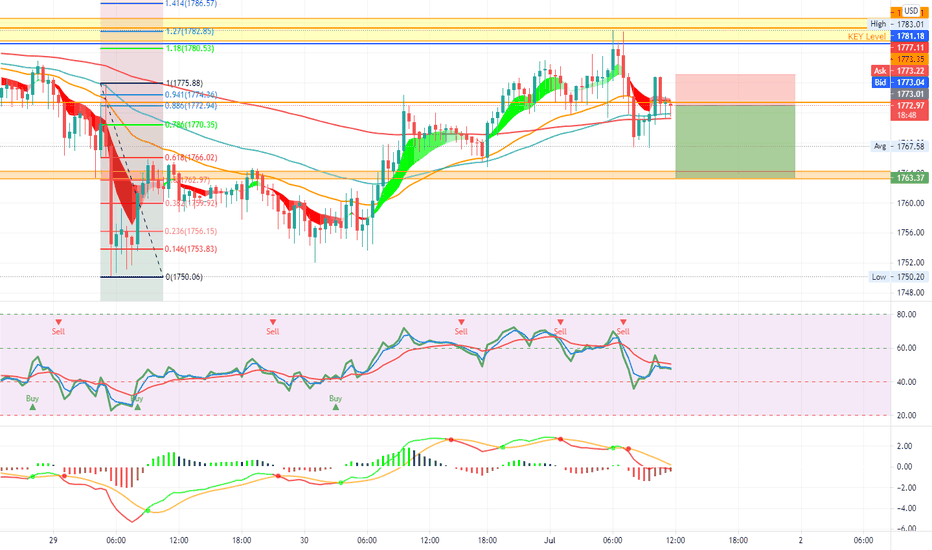Select the 1.18(1780.53) Fibonacci level label

click(x=190, y=49)
